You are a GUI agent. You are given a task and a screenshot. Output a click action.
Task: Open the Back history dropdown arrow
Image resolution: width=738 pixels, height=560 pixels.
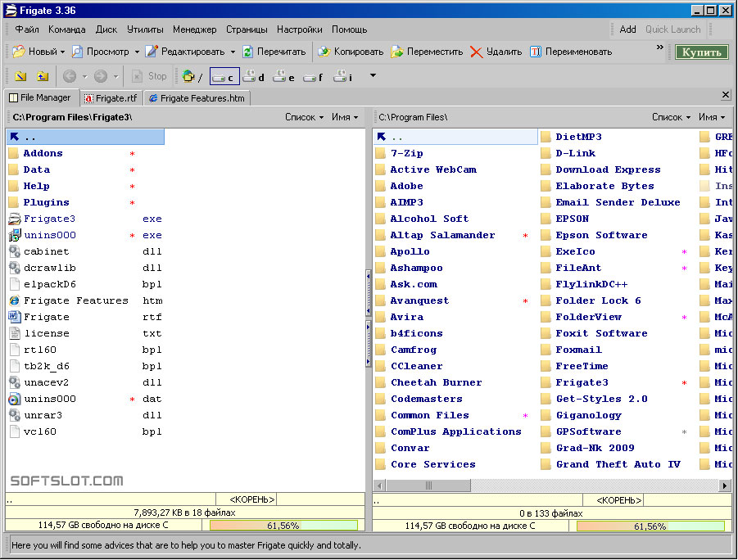click(x=84, y=76)
